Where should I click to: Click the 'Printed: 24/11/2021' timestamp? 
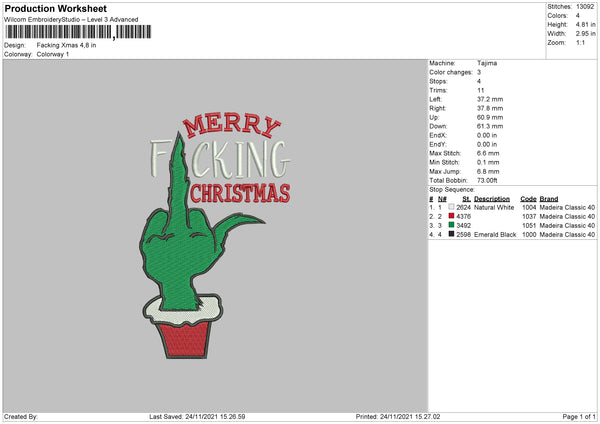[x=398, y=417]
